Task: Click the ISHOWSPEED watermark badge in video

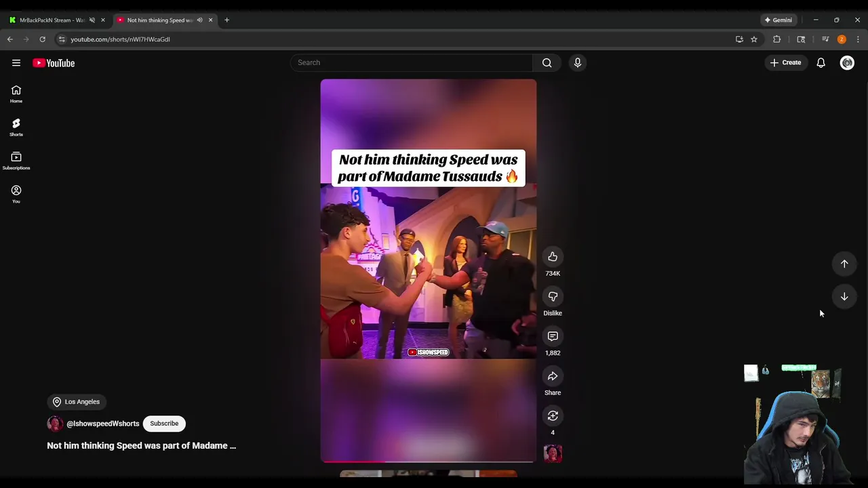Action: coord(429,352)
